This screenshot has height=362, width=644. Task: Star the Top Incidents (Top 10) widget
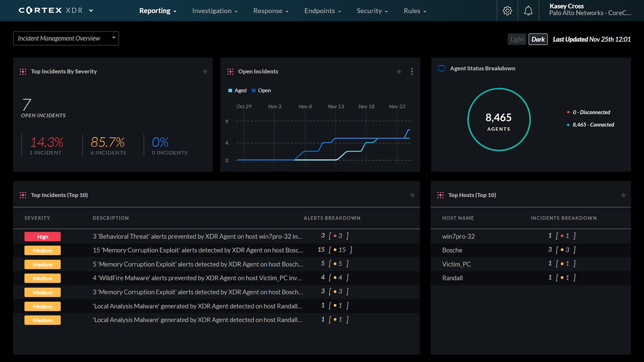point(412,195)
